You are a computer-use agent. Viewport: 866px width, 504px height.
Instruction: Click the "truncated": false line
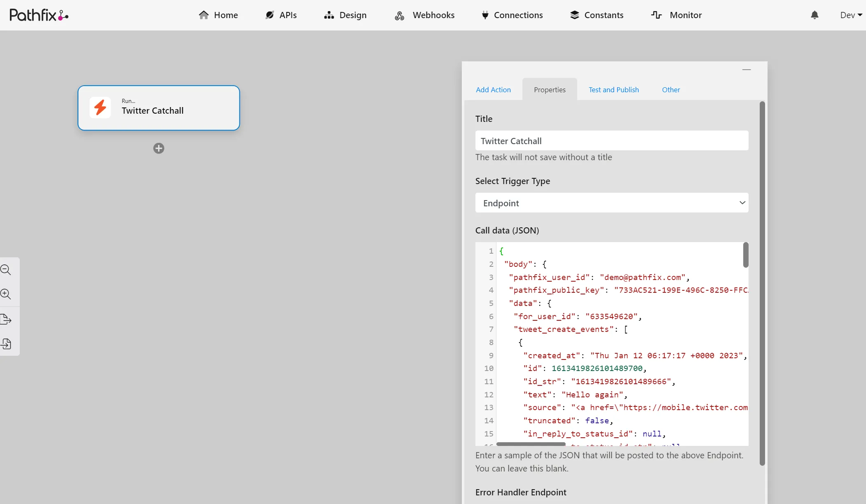pyautogui.click(x=568, y=420)
